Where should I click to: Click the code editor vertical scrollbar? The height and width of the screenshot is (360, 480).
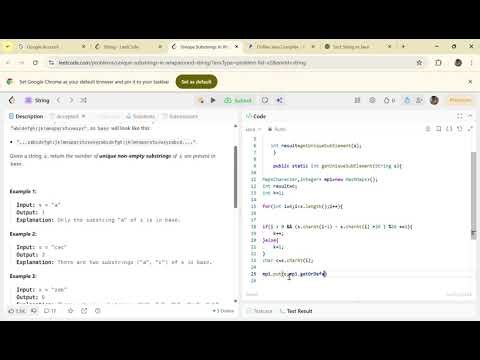pos(474,195)
